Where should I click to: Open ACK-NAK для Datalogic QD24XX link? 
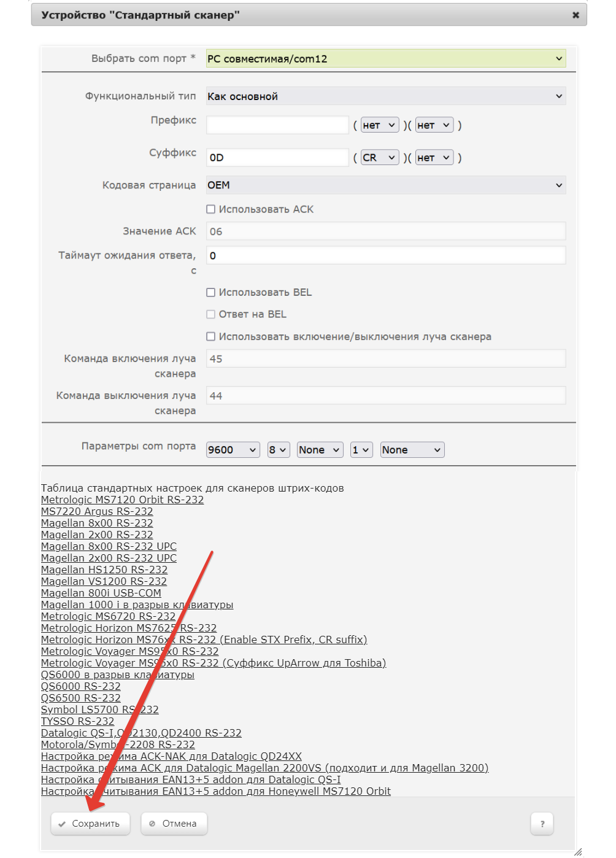coord(171,756)
